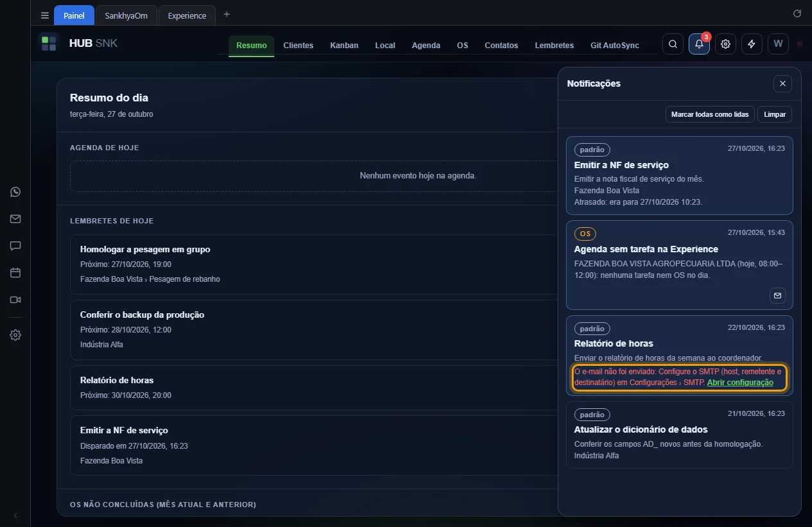Open the Kanban navigation tab

pos(344,46)
